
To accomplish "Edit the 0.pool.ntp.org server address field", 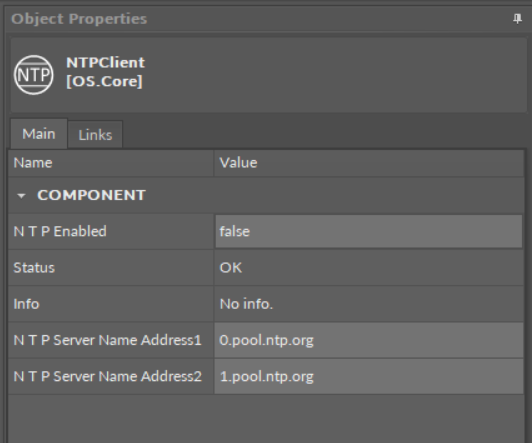I will click(x=369, y=340).
